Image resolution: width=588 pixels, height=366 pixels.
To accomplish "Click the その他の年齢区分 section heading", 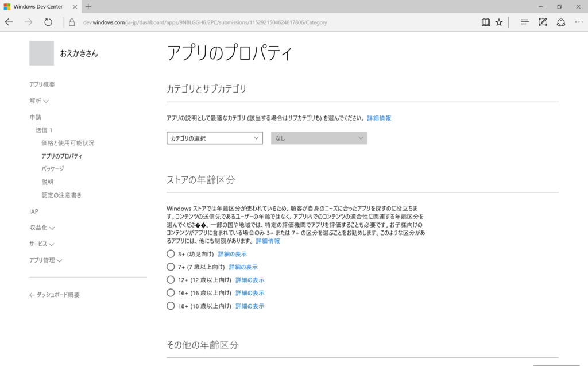I will click(x=203, y=345).
